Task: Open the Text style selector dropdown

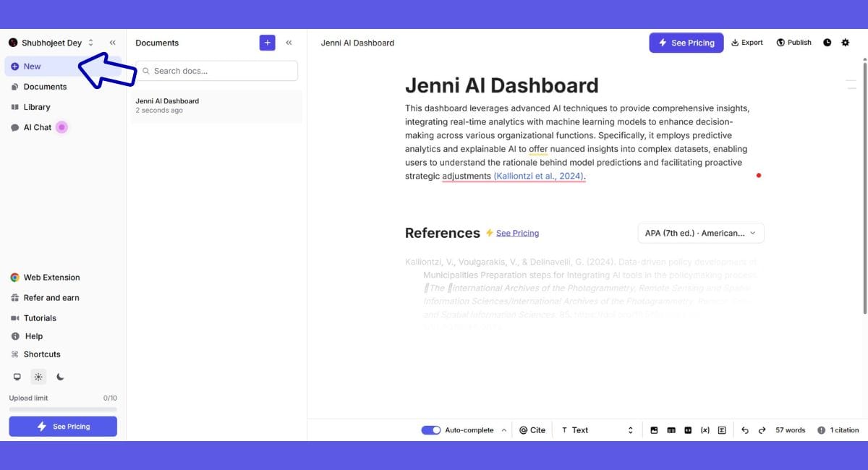Action: (597, 430)
